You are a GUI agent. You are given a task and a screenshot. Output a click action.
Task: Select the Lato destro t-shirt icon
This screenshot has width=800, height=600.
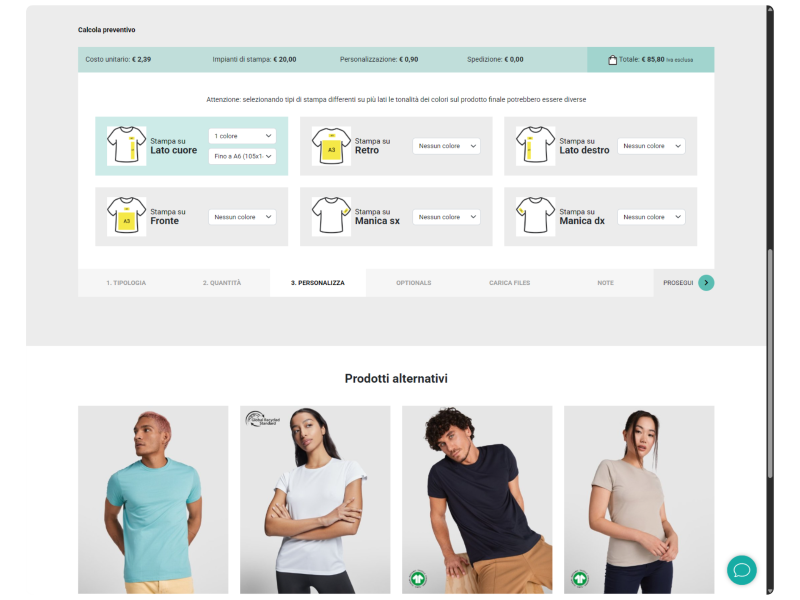535,146
